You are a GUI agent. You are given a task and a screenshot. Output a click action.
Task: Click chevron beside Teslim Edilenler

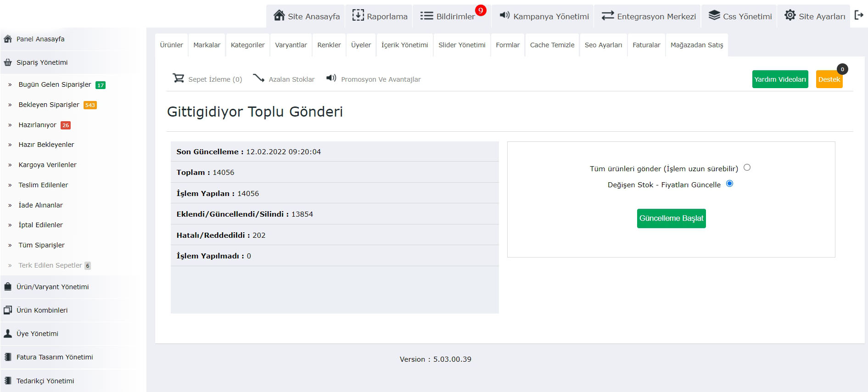pyautogui.click(x=10, y=185)
